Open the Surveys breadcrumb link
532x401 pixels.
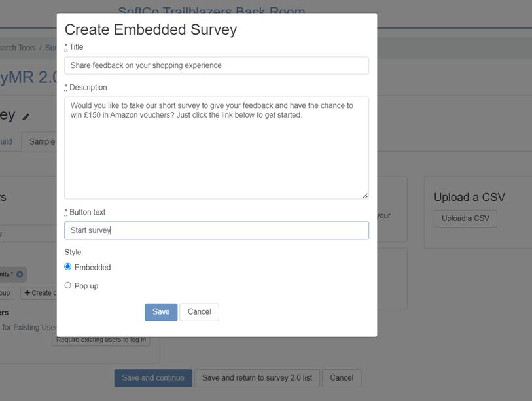pos(52,47)
